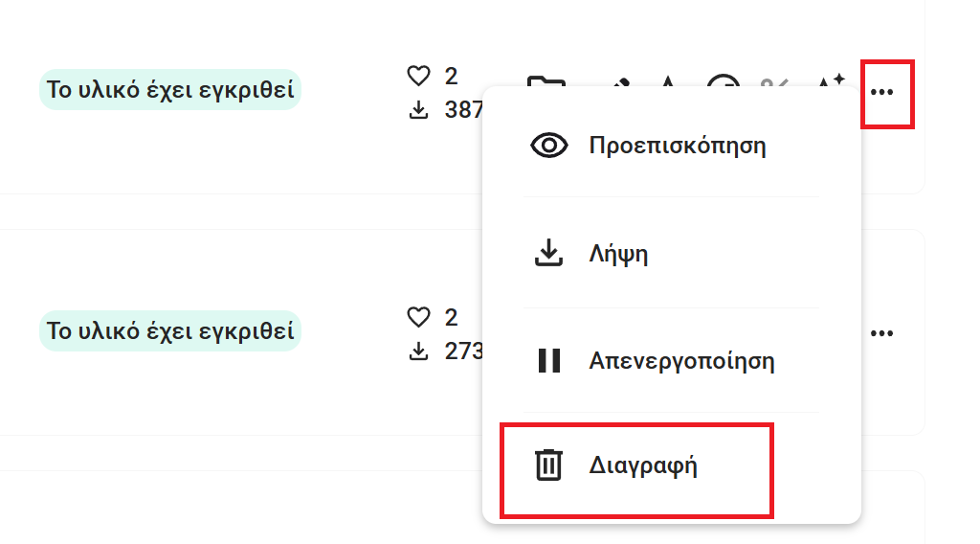This screenshot has height=544, width=980.
Task: Click first row's 'Το υλικό έχει εγκριθεί' badge
Action: 170,89
